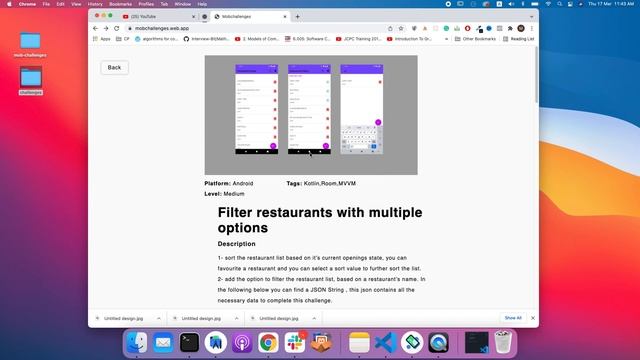Screen dimensions: 640x360
Task: Open Mail from the Dock
Action: [163, 342]
